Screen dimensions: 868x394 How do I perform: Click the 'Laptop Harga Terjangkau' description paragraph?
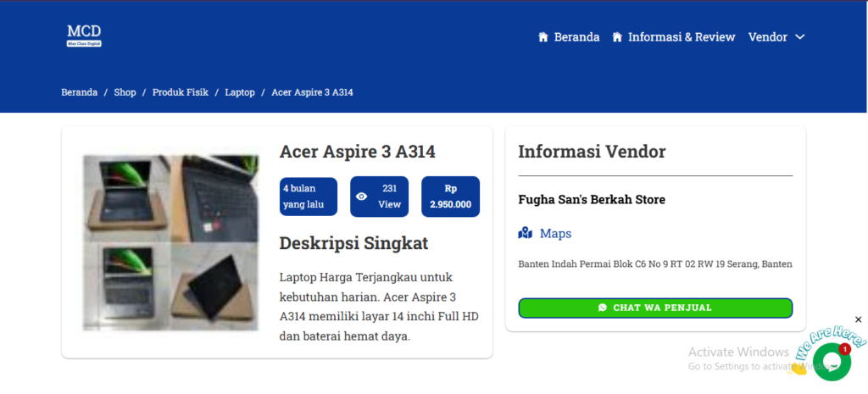coord(379,307)
